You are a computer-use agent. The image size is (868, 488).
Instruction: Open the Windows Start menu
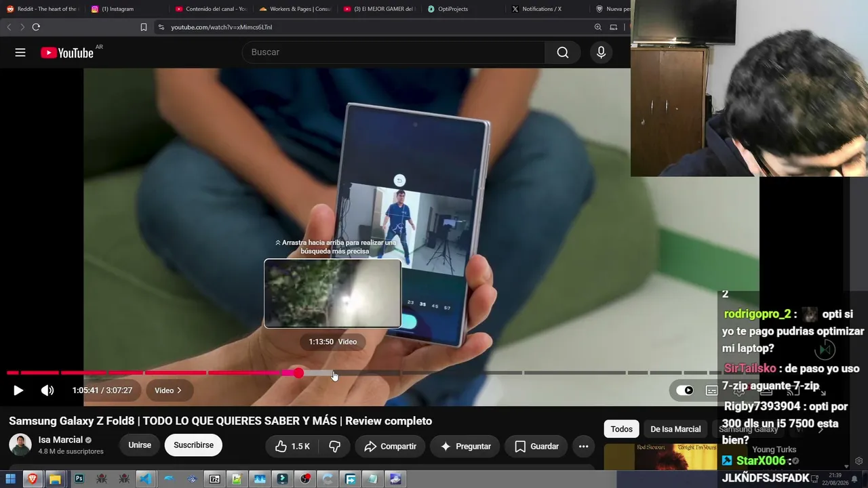coord(10,479)
